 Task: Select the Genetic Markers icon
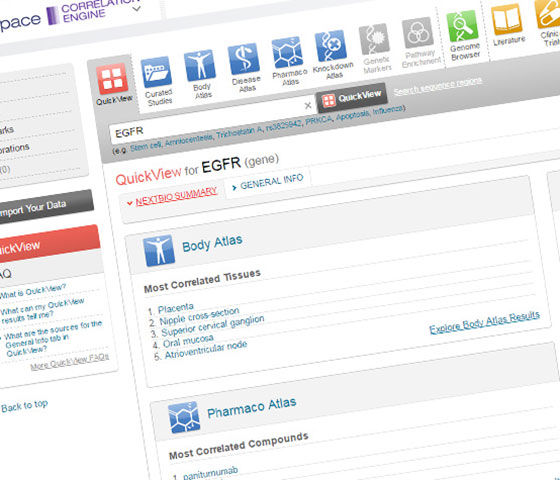[x=374, y=39]
